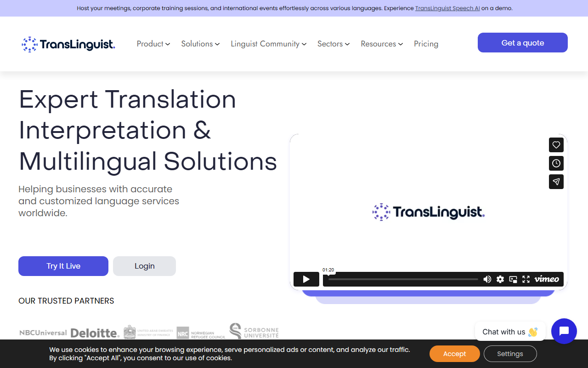
Task: Expand the Resources menu
Action: (382, 44)
